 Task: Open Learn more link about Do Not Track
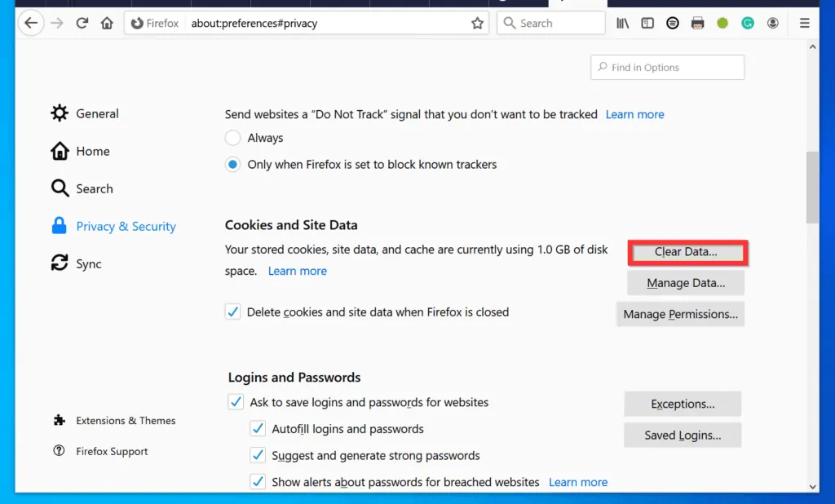coord(634,115)
